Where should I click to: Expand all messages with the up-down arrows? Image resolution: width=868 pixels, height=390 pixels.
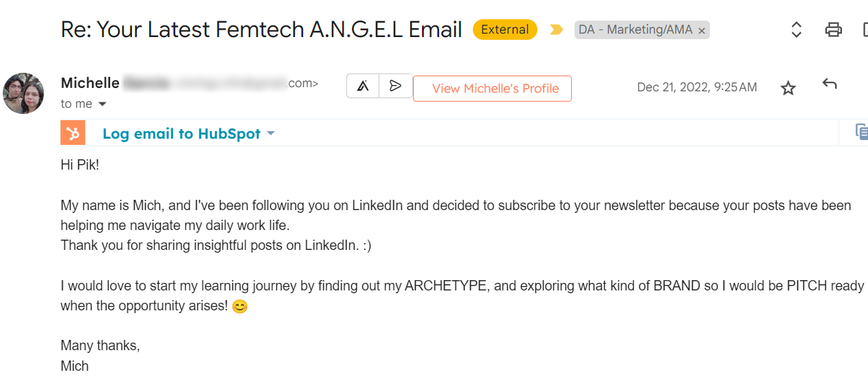[x=797, y=30]
